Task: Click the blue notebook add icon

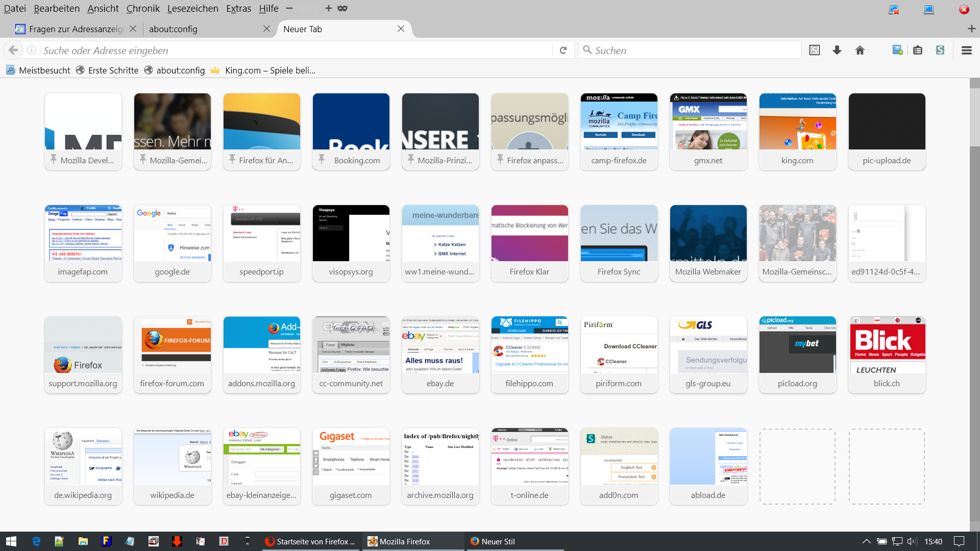Action: 897,50
